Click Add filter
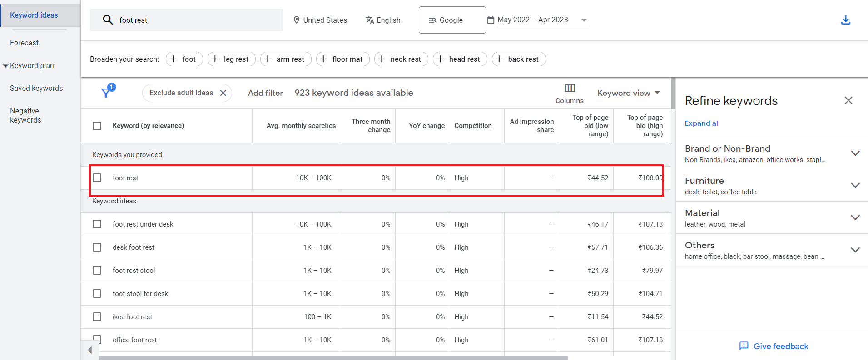The width and height of the screenshot is (868, 360). [x=265, y=93]
